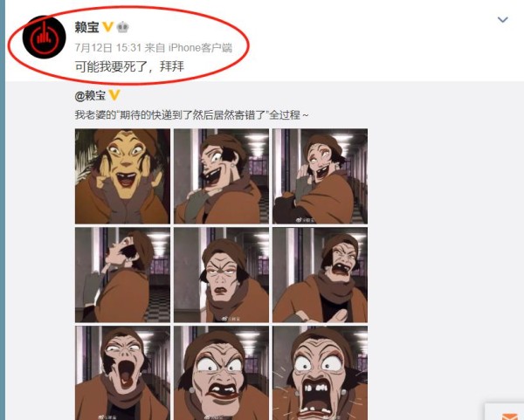Open the bottom-right thumbnail of shocked screaming face
Image resolution: width=524 pixels, height=420 pixels.
click(320, 373)
